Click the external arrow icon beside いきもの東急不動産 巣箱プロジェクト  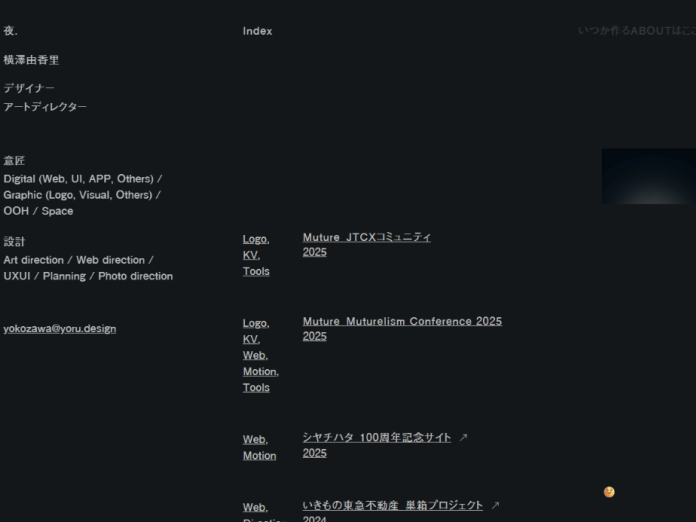(495, 506)
